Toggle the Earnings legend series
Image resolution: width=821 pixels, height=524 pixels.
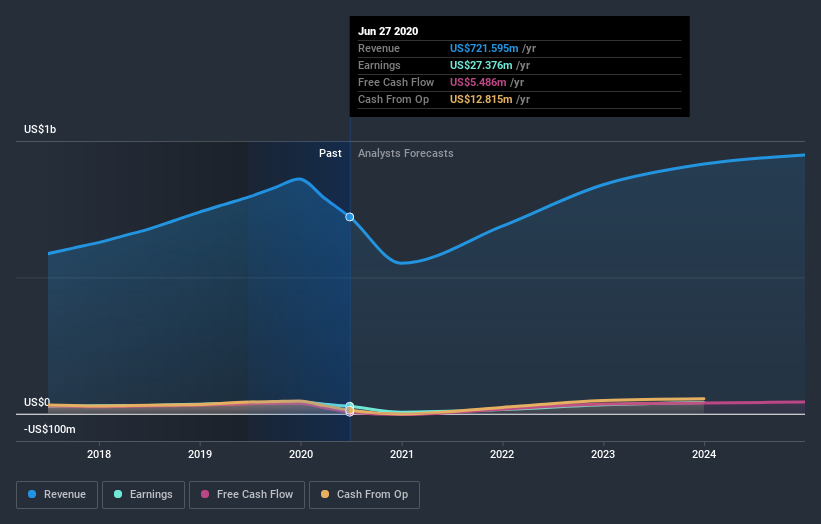[143, 495]
